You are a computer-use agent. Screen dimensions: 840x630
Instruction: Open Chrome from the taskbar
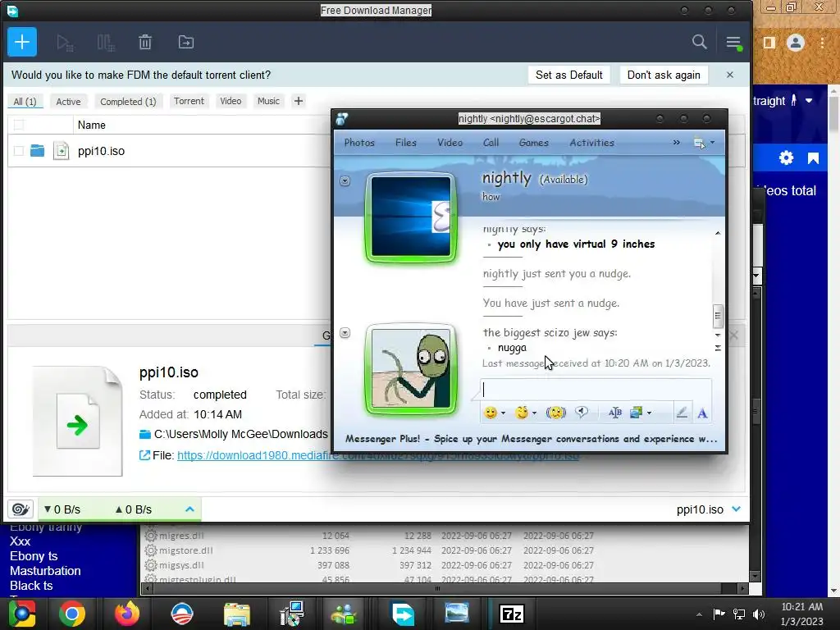point(72,614)
